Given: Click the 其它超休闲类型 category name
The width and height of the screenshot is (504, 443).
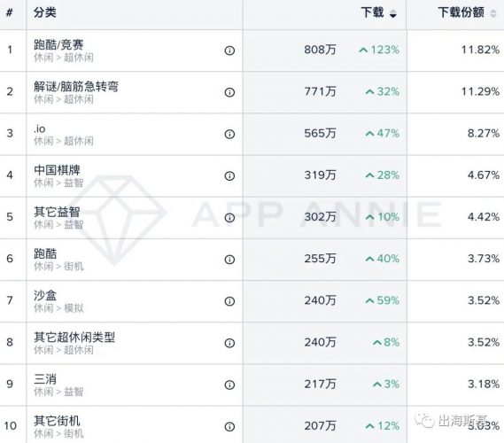Looking at the screenshot, I should point(74,337).
